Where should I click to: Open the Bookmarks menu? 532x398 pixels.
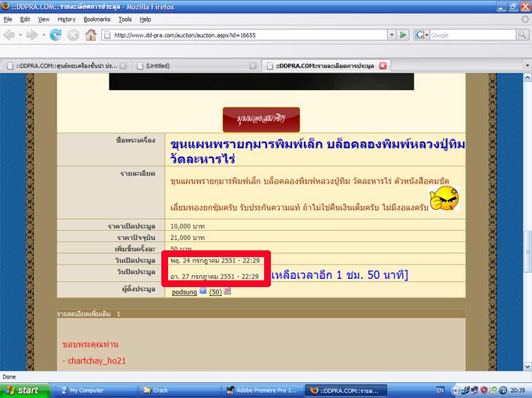[96, 19]
